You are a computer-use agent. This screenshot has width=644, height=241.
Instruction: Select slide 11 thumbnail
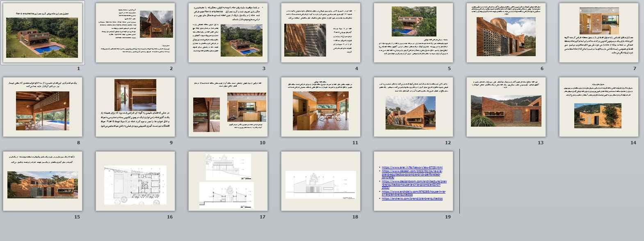pos(321,107)
